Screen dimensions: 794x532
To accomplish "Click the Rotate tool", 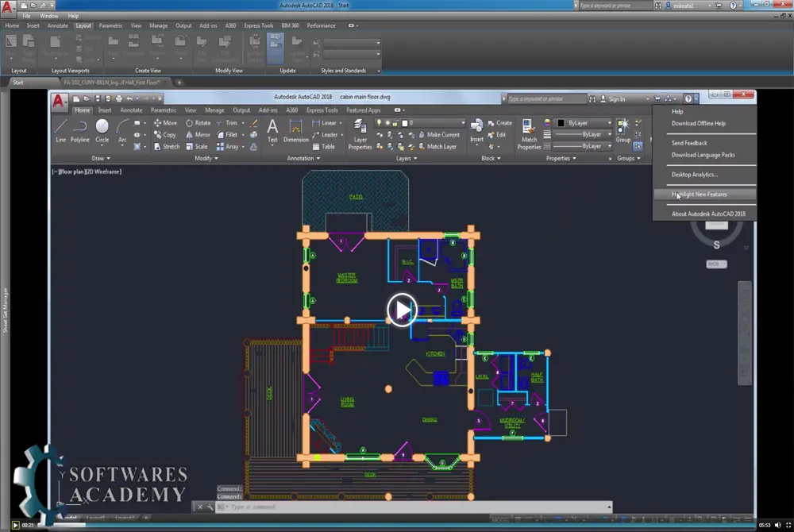I will point(198,123).
